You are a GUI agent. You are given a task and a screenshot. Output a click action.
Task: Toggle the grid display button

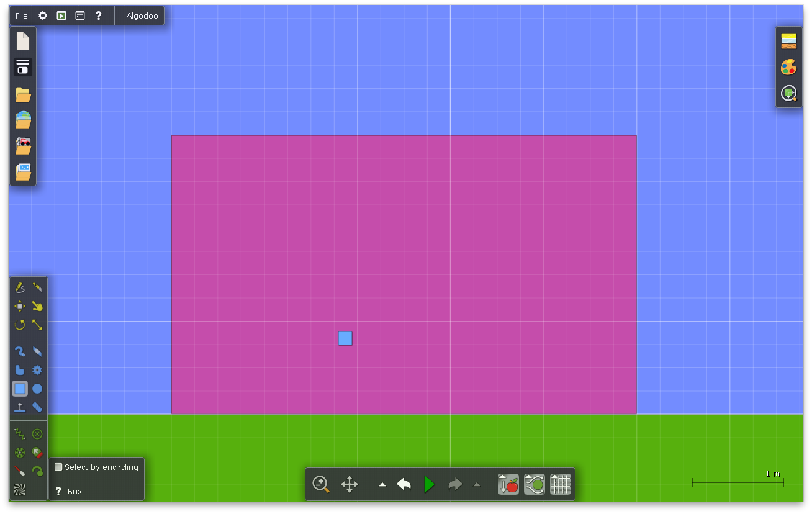pyautogui.click(x=561, y=484)
